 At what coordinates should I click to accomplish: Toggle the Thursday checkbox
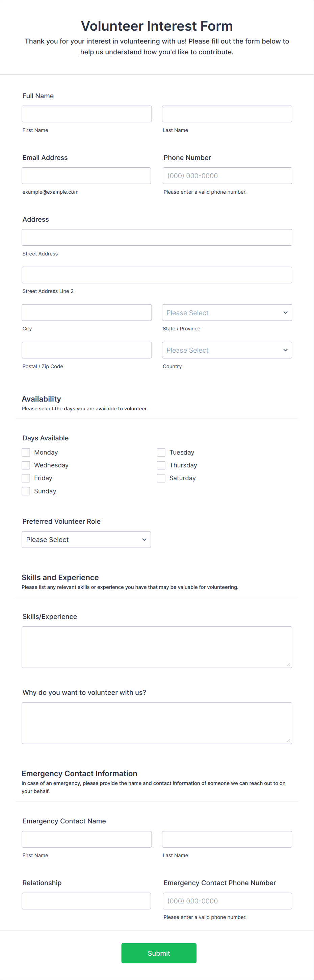point(161,465)
